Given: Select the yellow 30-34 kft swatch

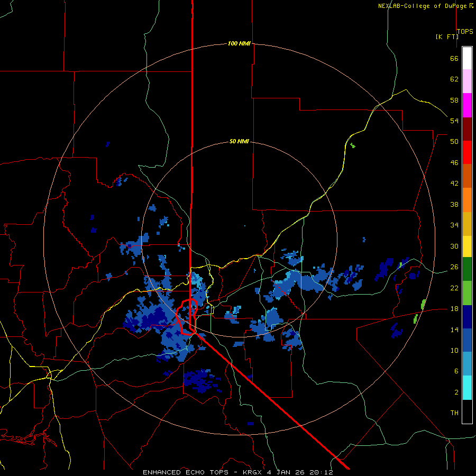Looking at the screenshot, I should [467, 246].
